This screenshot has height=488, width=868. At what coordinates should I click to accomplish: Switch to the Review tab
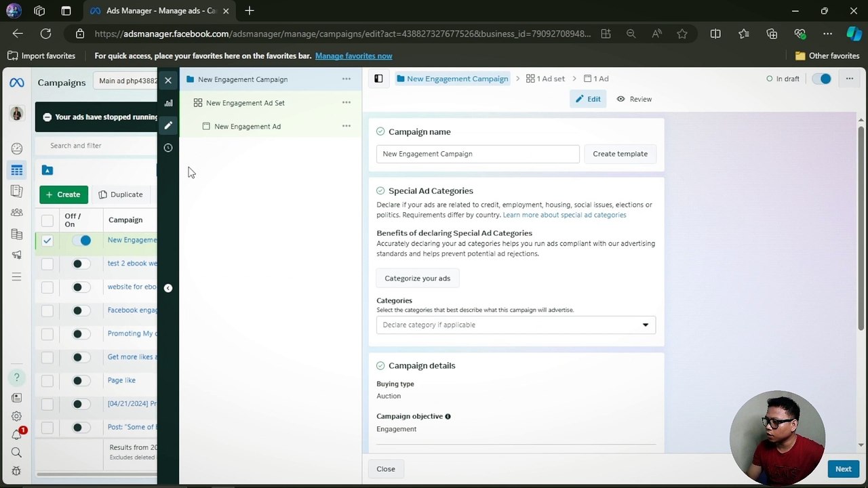pyautogui.click(x=634, y=99)
